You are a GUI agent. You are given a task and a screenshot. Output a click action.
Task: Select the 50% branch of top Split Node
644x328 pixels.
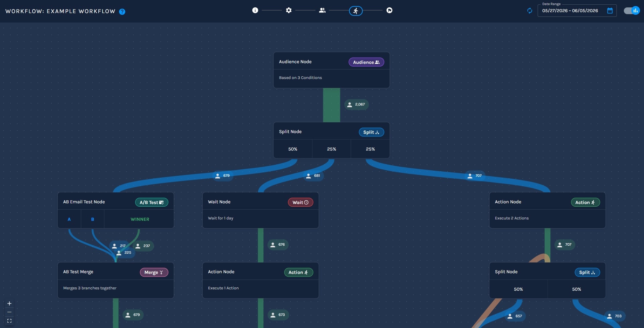coord(293,149)
